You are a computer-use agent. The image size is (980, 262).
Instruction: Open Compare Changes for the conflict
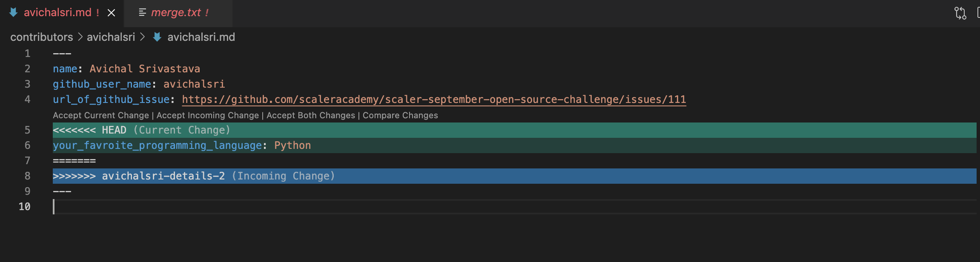click(x=400, y=115)
